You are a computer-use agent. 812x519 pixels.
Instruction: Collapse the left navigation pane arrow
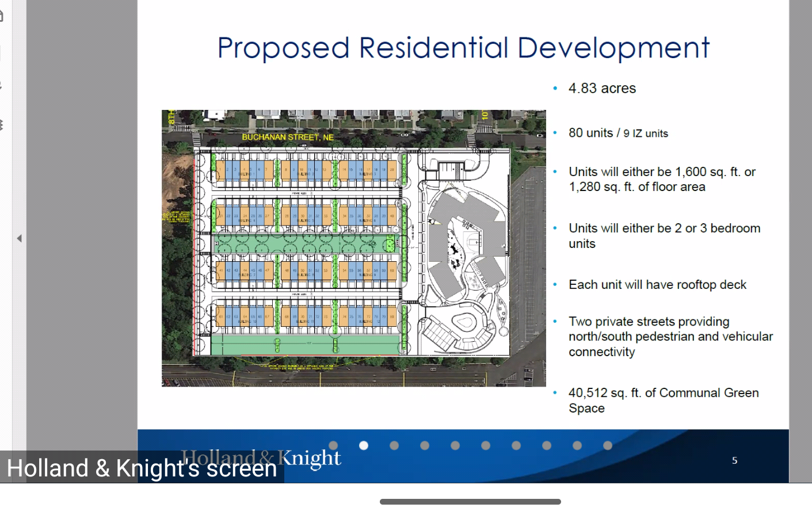(x=19, y=238)
